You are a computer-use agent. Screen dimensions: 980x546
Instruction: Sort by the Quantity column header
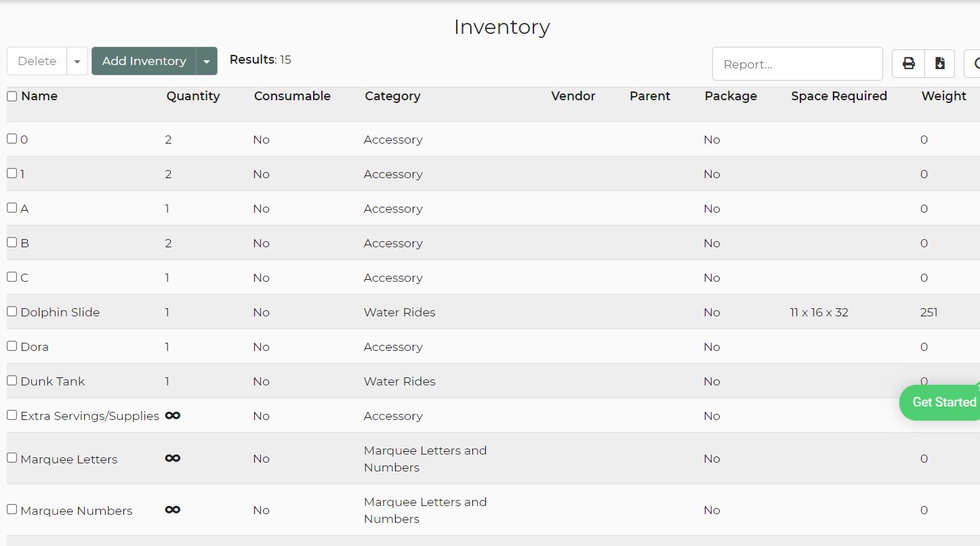[193, 96]
